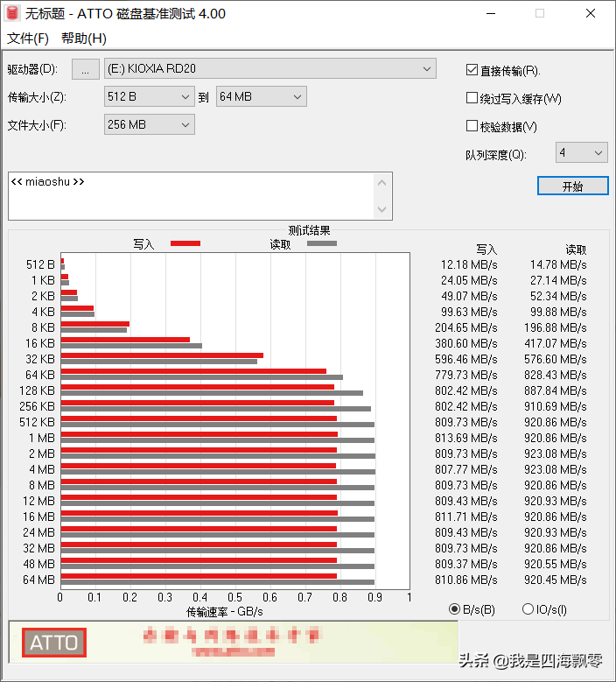
Task: Enable the 校验数据 checkbox
Action: (472, 126)
